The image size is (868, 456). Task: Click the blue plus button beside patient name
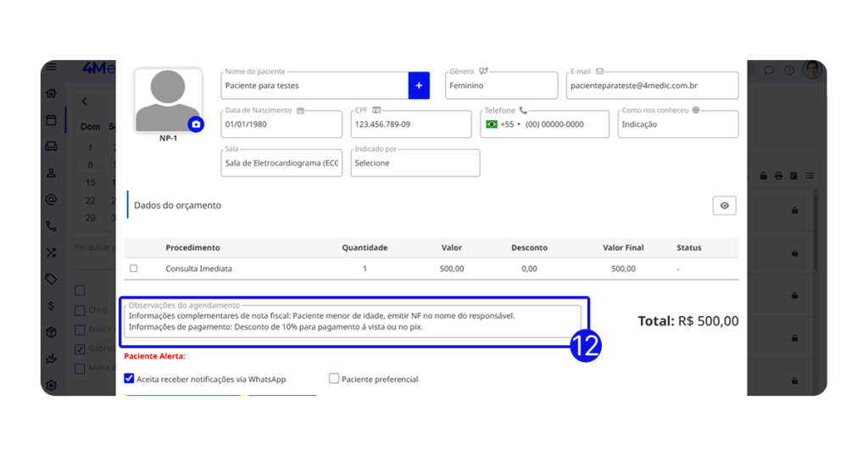click(419, 86)
